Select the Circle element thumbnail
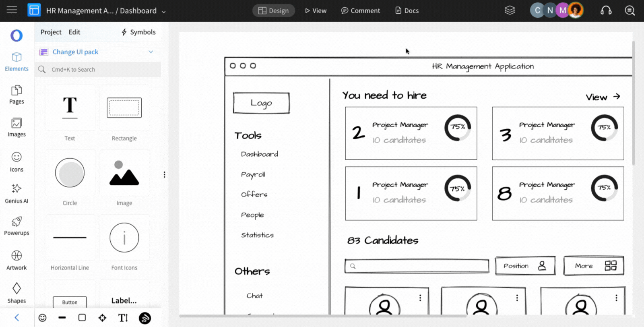Viewport: 644px width, 327px height. coord(70,173)
